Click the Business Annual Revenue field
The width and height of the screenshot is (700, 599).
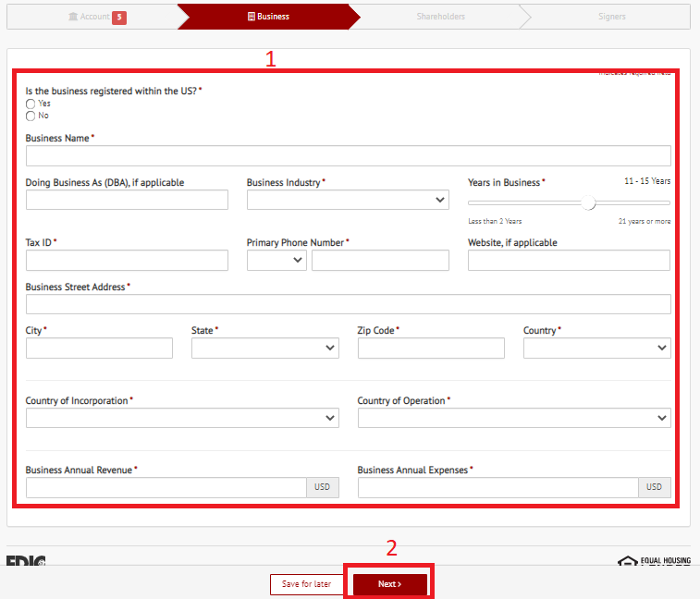(x=166, y=487)
